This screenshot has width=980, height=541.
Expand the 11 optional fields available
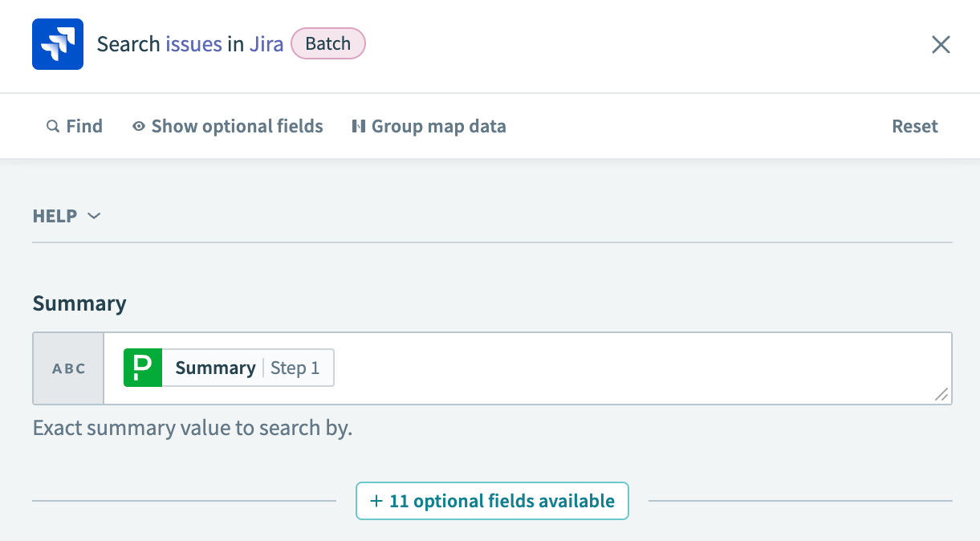[492, 500]
